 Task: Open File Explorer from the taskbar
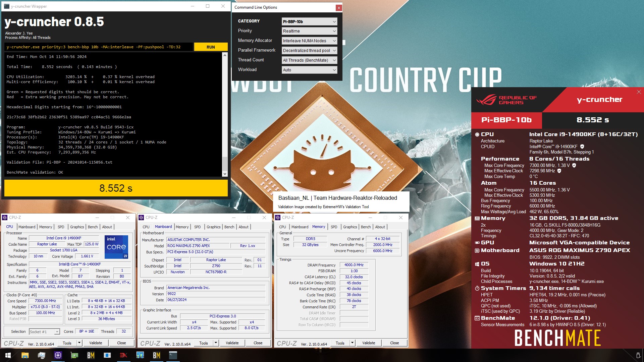pos(25,355)
